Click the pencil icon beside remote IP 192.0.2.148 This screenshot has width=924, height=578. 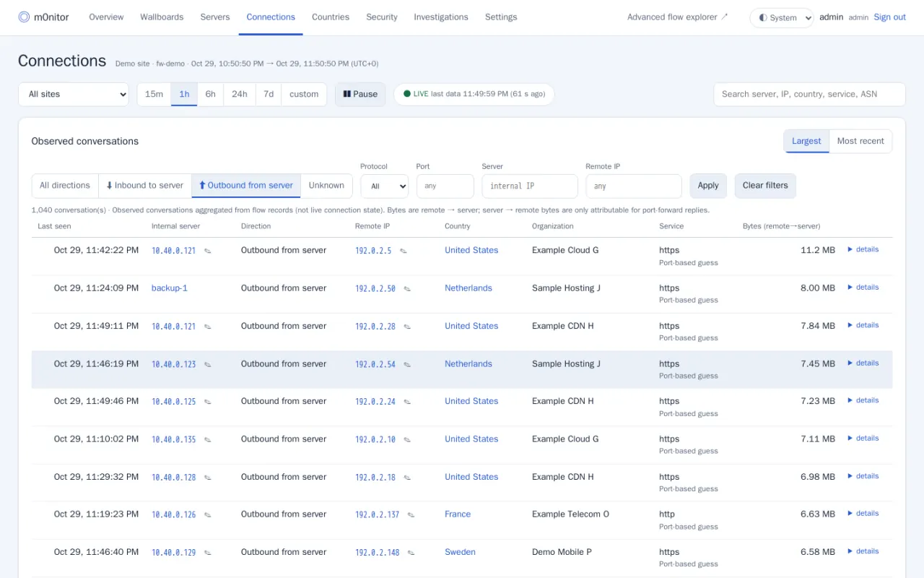pyautogui.click(x=411, y=553)
